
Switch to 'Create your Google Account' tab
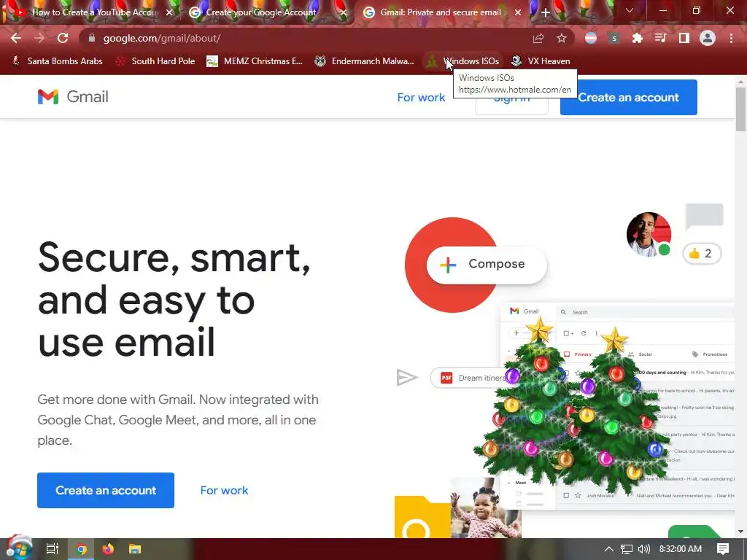267,13
